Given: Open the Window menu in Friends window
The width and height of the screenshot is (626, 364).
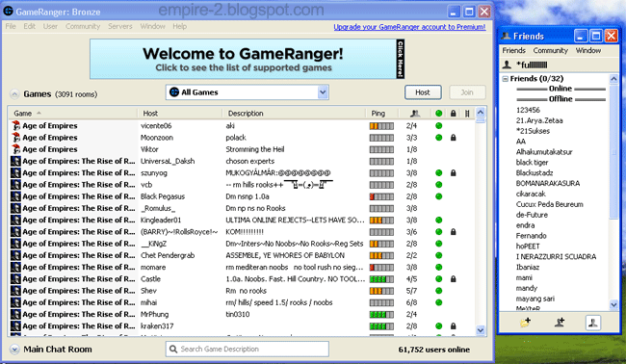Looking at the screenshot, I should click(x=588, y=50).
